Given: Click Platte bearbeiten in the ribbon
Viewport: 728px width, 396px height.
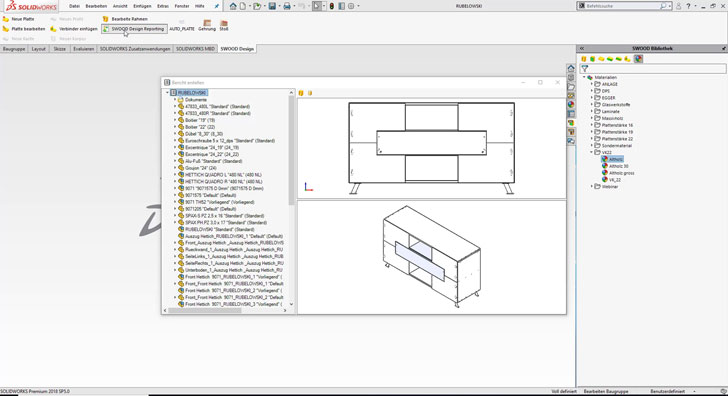Looking at the screenshot, I should click(x=24, y=29).
